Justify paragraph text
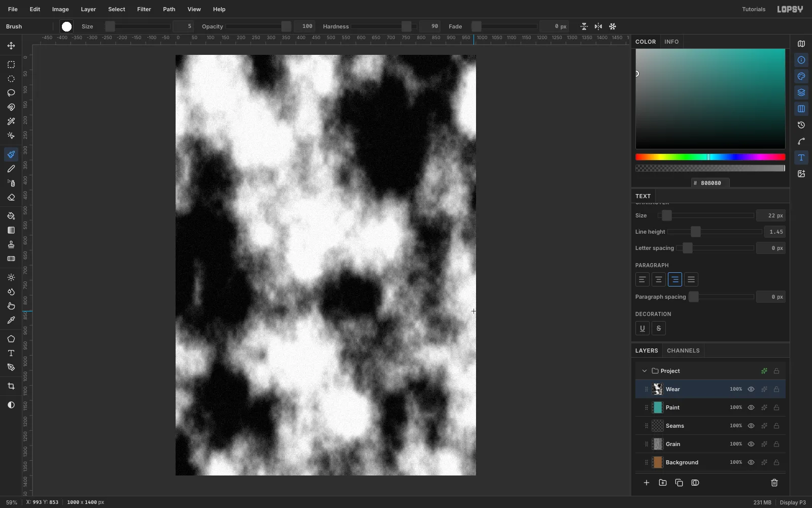This screenshot has width=812, height=508. (691, 279)
